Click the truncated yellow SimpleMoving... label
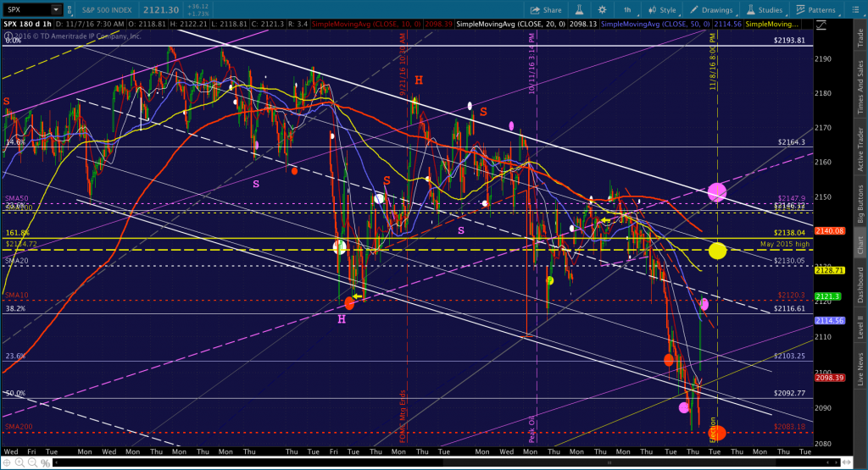 [x=772, y=25]
